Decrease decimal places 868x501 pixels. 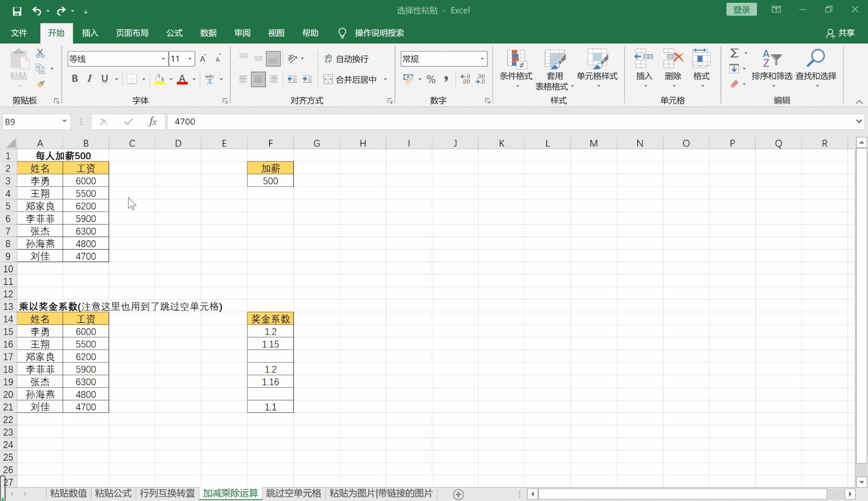click(480, 79)
